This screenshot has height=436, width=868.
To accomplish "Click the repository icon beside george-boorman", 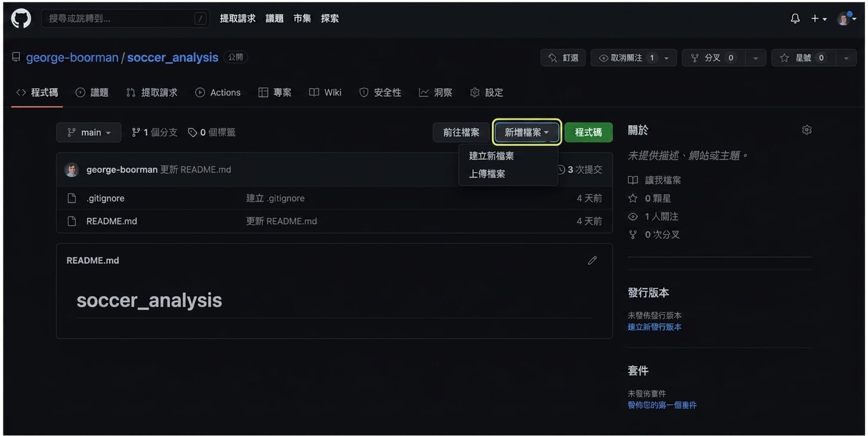I will point(16,58).
